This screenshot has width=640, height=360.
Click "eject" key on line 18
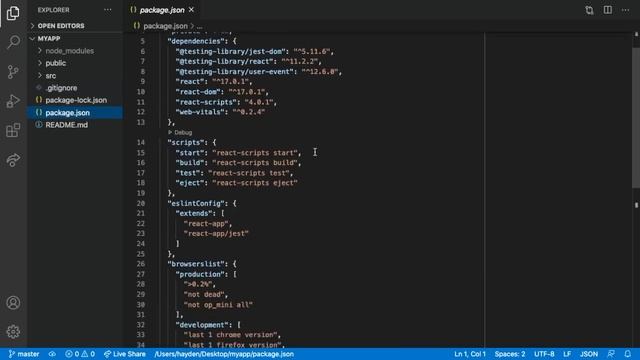point(190,183)
